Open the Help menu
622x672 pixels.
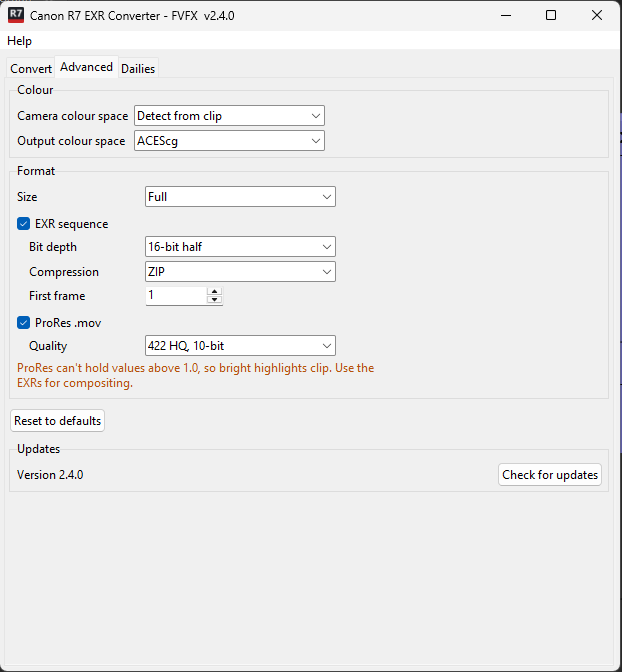pos(19,41)
